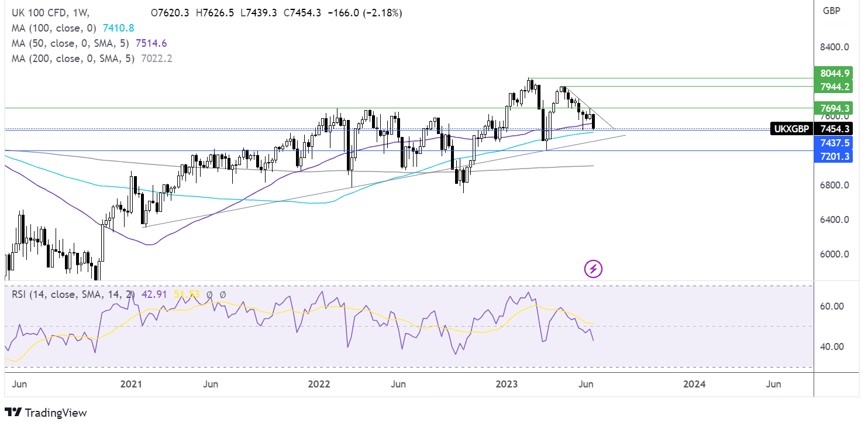The height and width of the screenshot is (422, 868).
Task: Select the RSI (14, close, SMA, 14, 2) legend
Action: click(74, 294)
